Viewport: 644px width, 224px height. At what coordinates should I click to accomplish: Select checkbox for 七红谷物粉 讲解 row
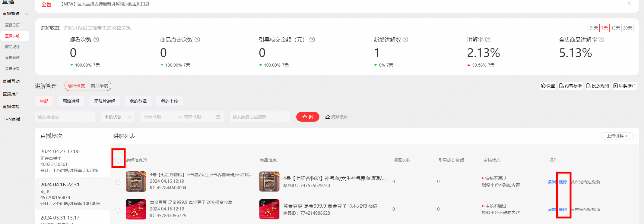(118, 182)
